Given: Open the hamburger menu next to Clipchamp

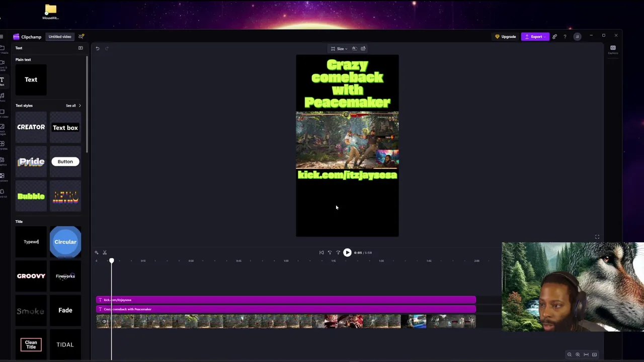Looking at the screenshot, I should [x=2, y=37].
